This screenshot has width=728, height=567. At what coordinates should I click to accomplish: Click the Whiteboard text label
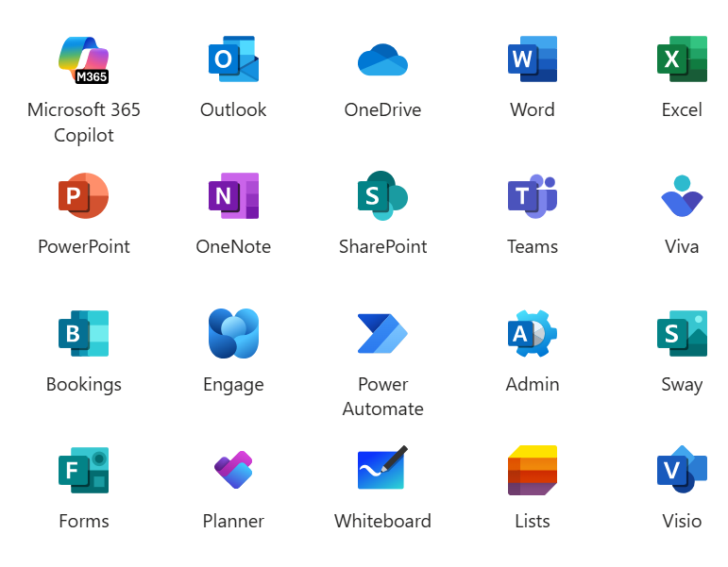point(382,521)
